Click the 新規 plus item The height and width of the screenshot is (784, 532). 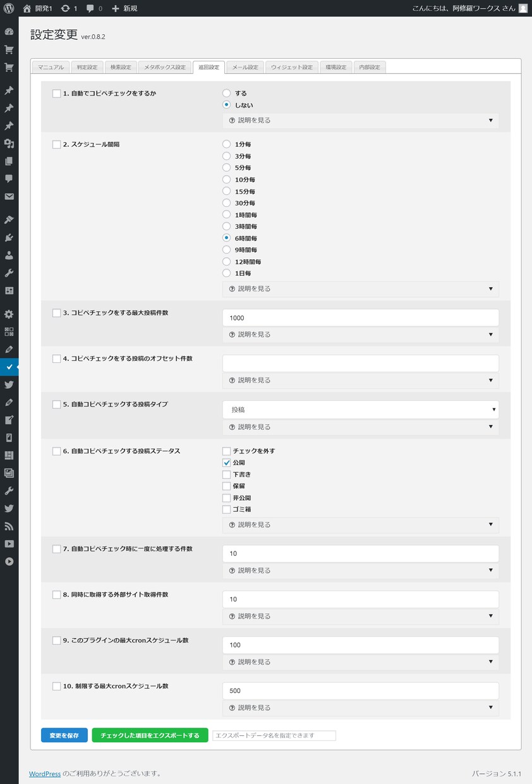point(124,8)
